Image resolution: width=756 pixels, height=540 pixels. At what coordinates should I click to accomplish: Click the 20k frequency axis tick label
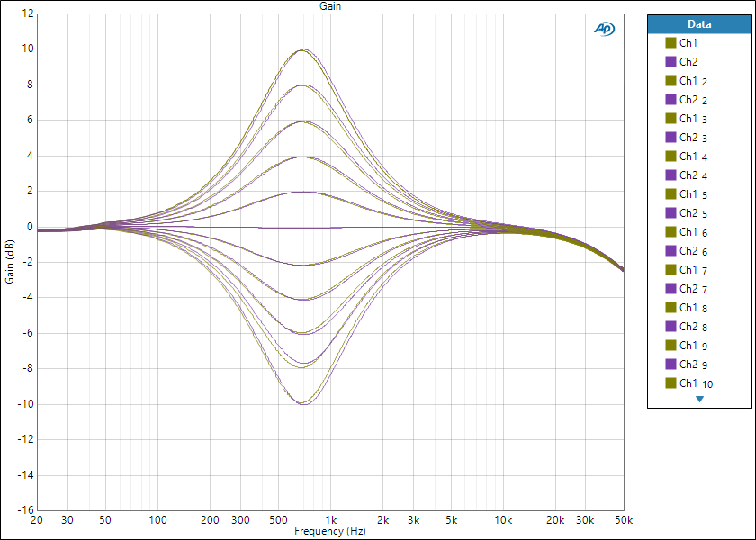point(555,520)
